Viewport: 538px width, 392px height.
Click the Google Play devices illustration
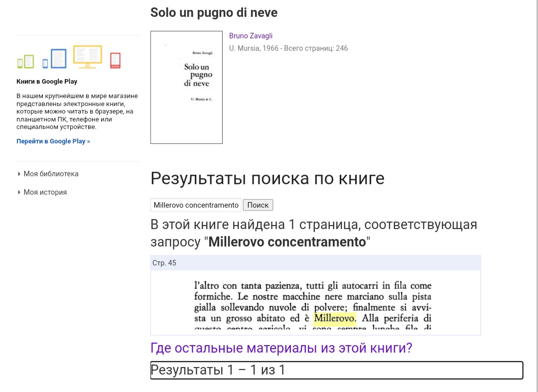tap(69, 57)
